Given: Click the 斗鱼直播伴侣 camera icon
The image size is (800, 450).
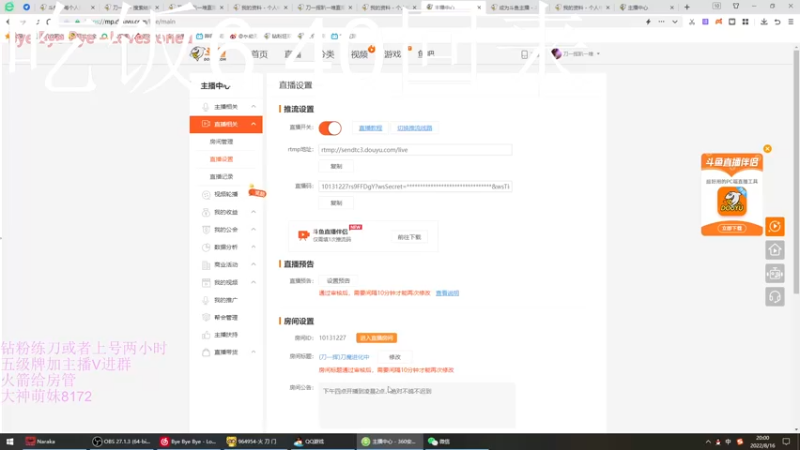Looking at the screenshot, I should click(304, 235).
